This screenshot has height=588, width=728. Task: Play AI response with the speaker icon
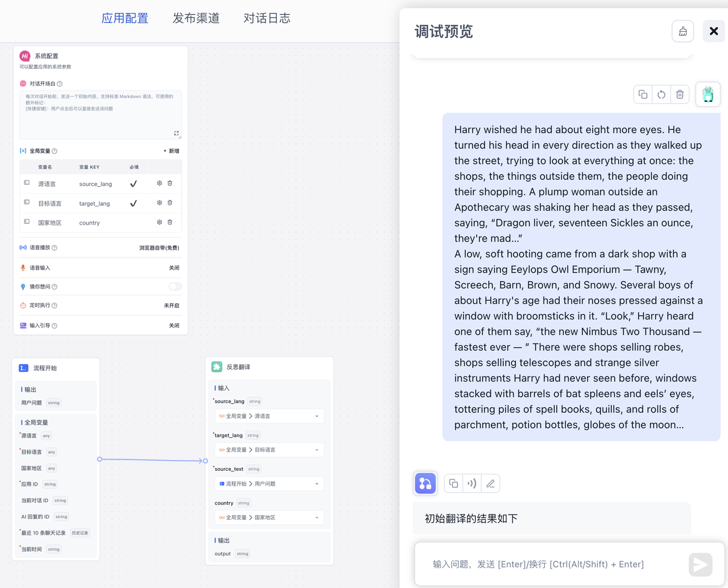pyautogui.click(x=471, y=483)
